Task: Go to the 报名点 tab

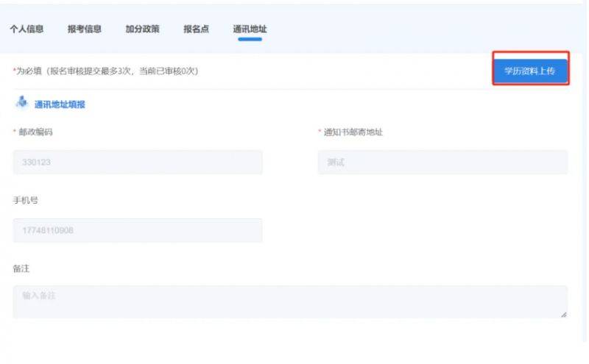Action: [197, 29]
